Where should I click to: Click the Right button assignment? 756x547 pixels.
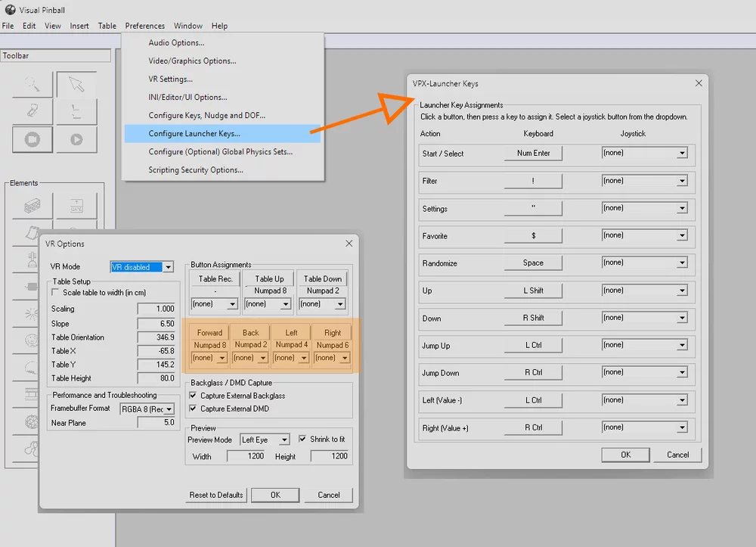[x=333, y=332]
